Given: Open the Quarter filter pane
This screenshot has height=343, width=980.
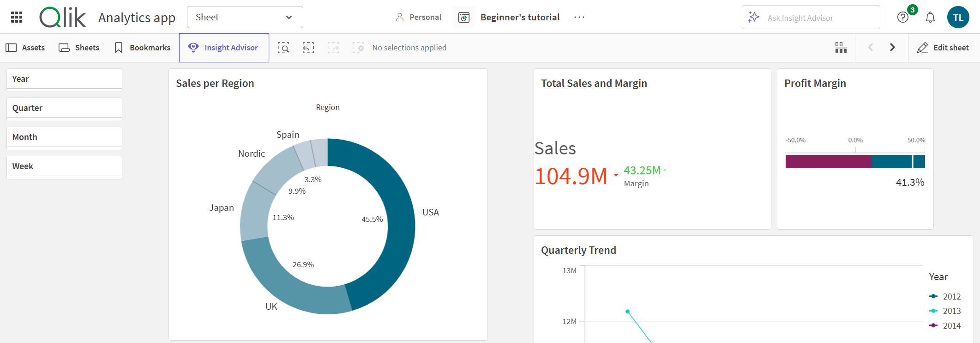Looking at the screenshot, I should [x=64, y=108].
